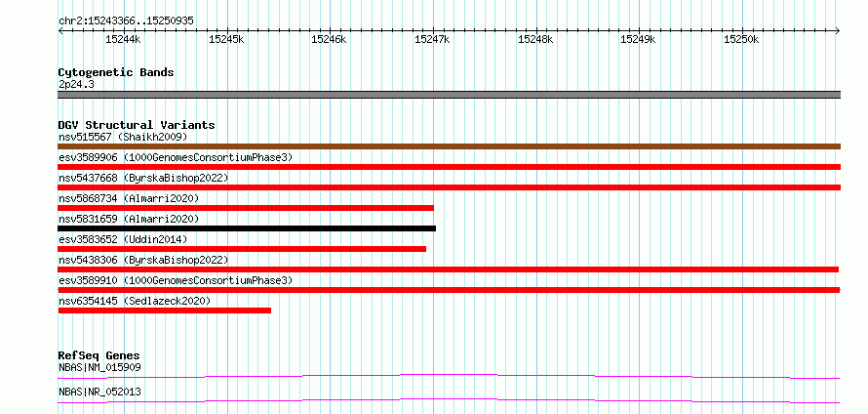
Task: Click the magenta NBAS|NR_052013 transcript line
Action: click(449, 400)
